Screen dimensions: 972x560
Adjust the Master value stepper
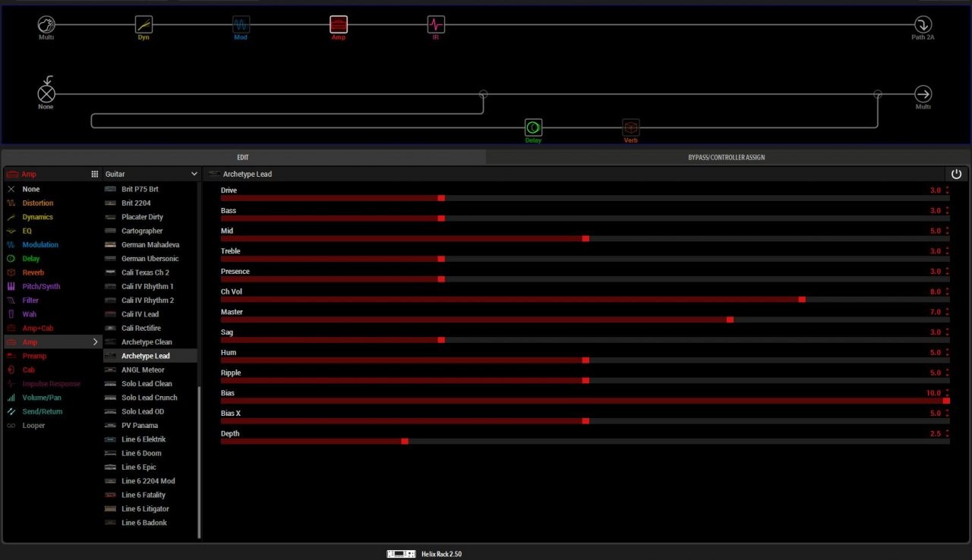coord(947,312)
